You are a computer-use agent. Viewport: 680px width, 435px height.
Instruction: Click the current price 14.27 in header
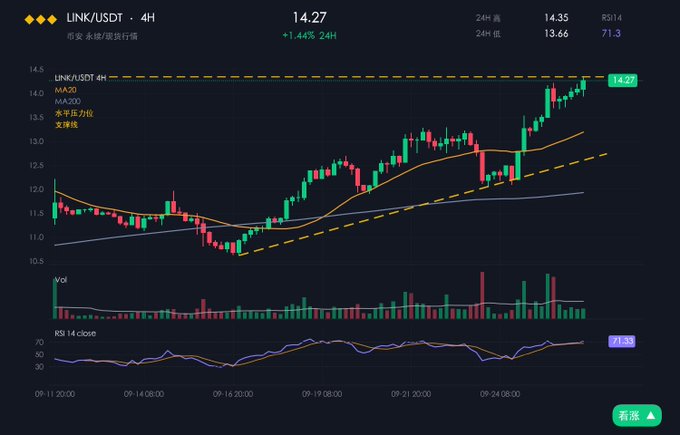click(309, 17)
